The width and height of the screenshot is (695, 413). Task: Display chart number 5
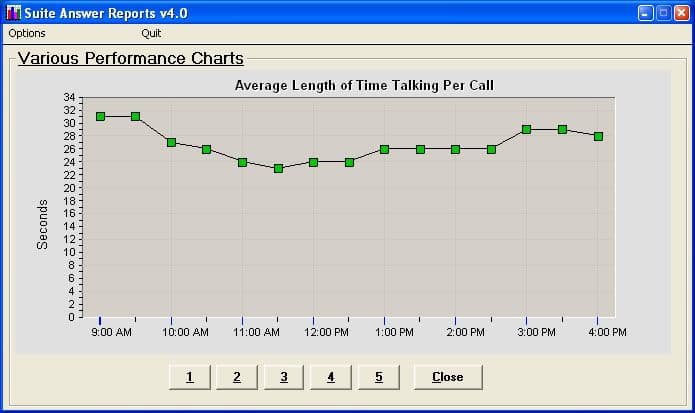(x=378, y=377)
